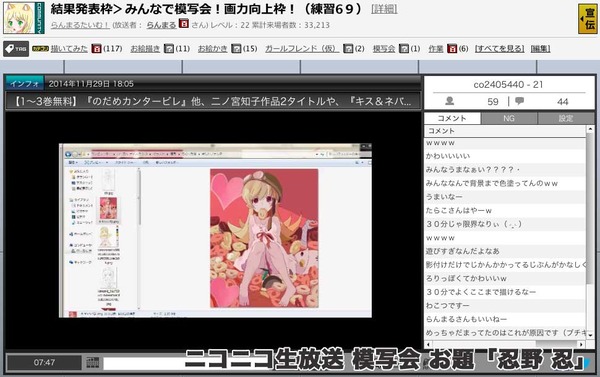Image resolution: width=600 pixels, height=377 pixels.
Task: Click the viewer count person icon
Action: 450,101
